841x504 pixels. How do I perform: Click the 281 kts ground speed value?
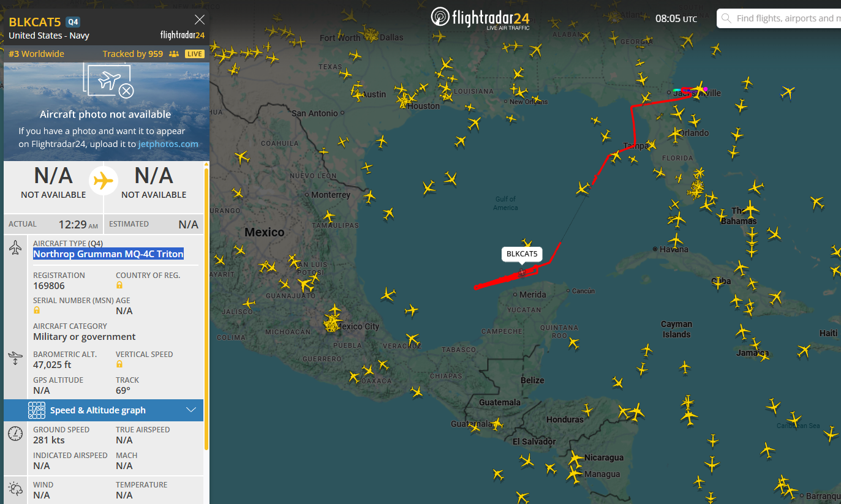[x=49, y=440]
